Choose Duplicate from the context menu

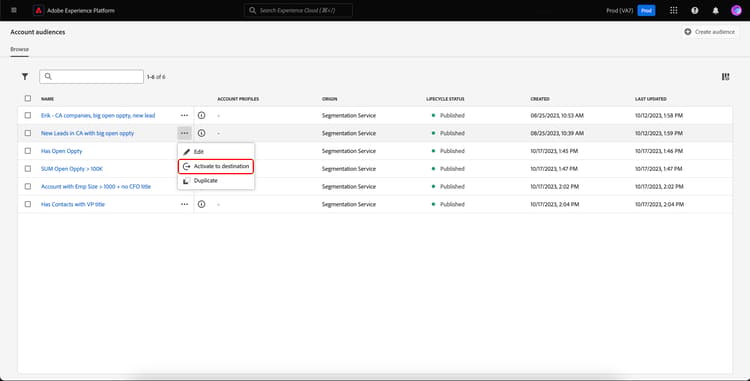[216, 181]
